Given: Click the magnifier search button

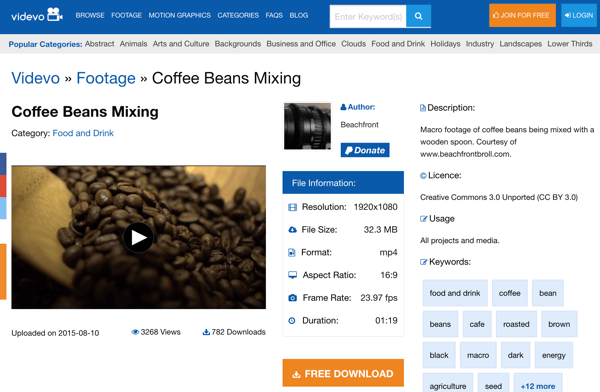Looking at the screenshot, I should pyautogui.click(x=418, y=16).
